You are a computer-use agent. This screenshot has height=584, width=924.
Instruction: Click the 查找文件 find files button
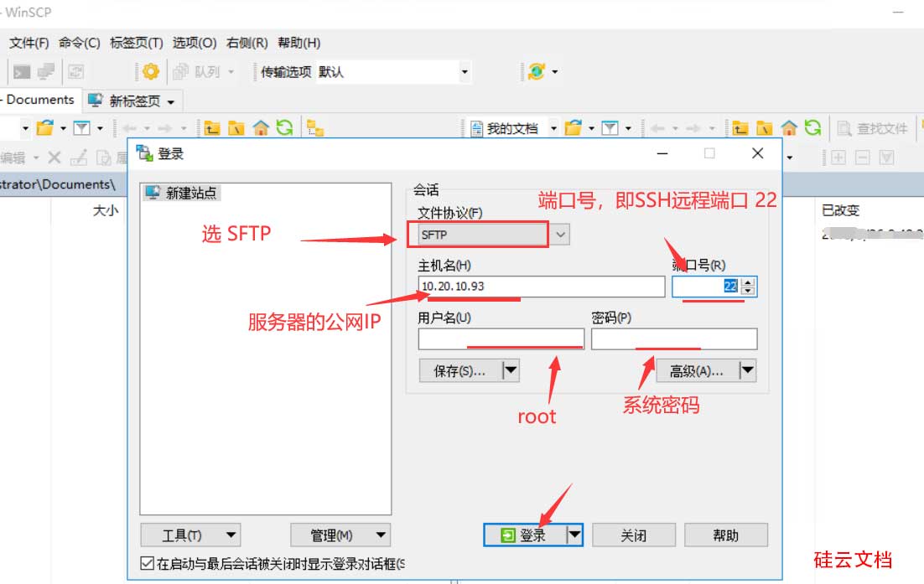[x=872, y=127]
